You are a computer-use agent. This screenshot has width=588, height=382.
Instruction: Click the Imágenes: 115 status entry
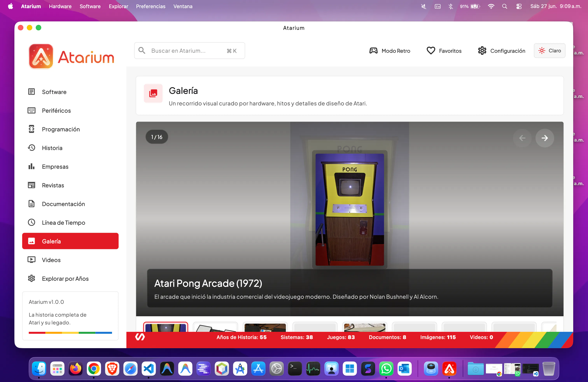[438, 337]
